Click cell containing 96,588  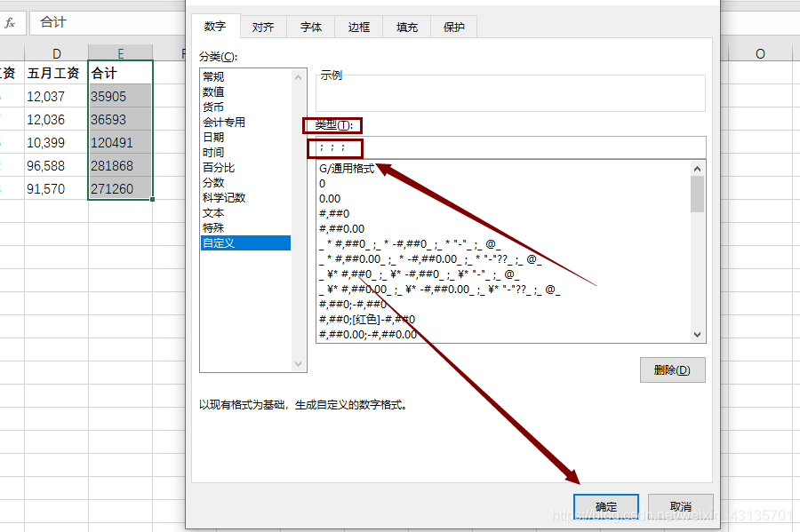click(x=56, y=165)
